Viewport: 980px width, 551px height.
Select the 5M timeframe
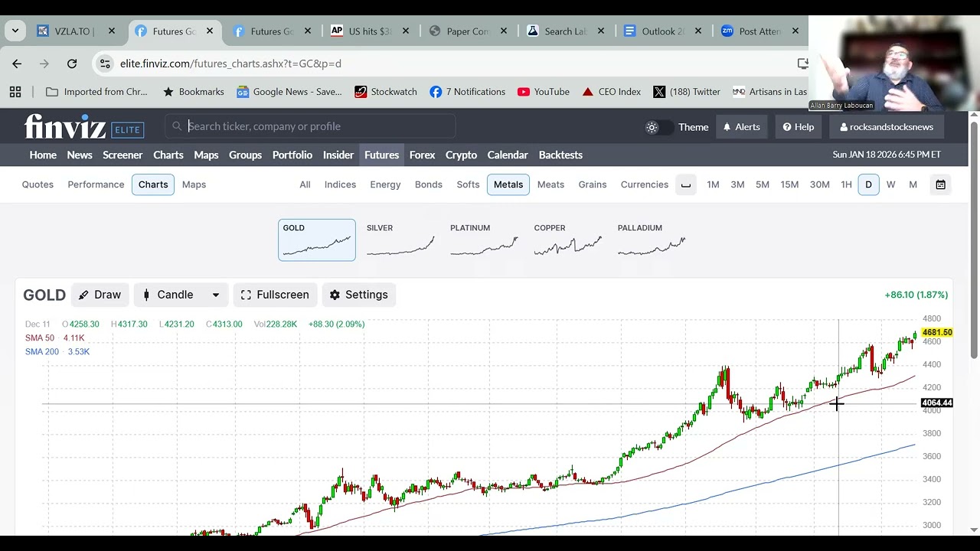[x=763, y=184]
